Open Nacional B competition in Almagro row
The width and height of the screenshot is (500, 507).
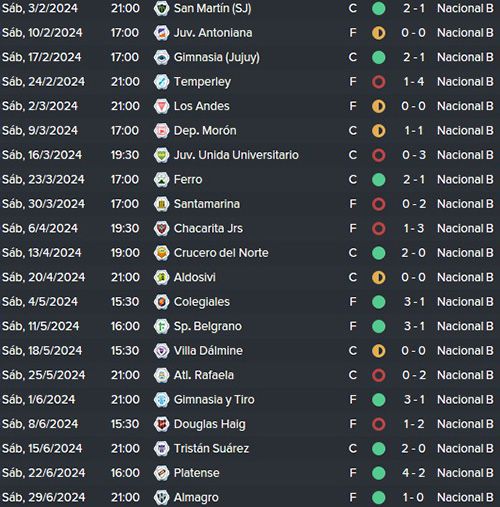(x=465, y=497)
